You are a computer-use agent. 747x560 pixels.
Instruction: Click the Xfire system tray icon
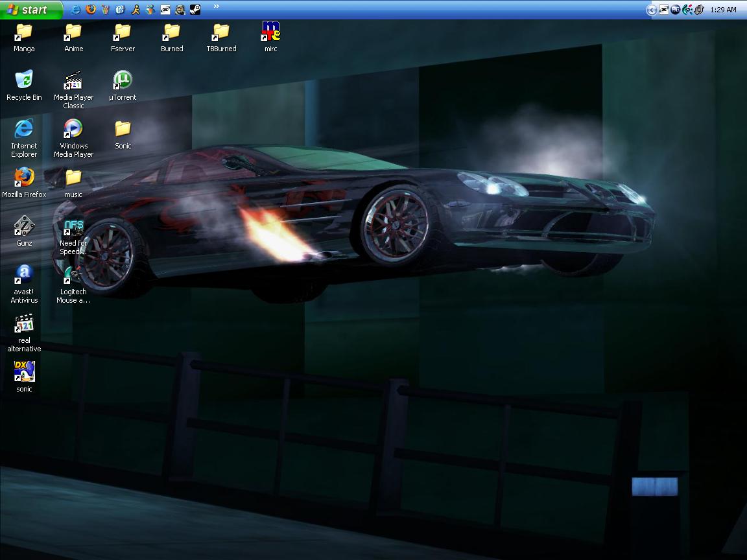(663, 10)
